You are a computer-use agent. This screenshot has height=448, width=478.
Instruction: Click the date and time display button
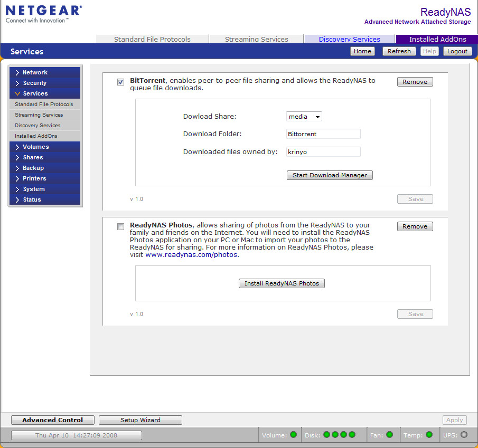tap(76, 435)
